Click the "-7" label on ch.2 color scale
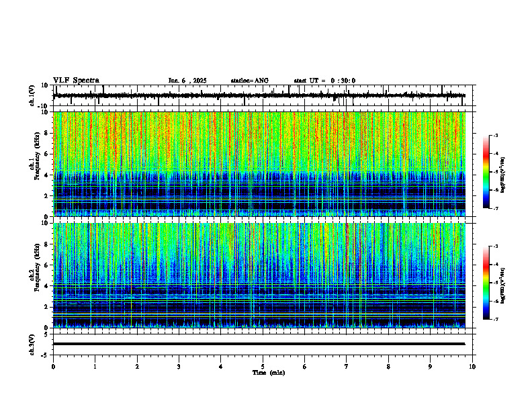The image size is (532, 411). point(496,320)
